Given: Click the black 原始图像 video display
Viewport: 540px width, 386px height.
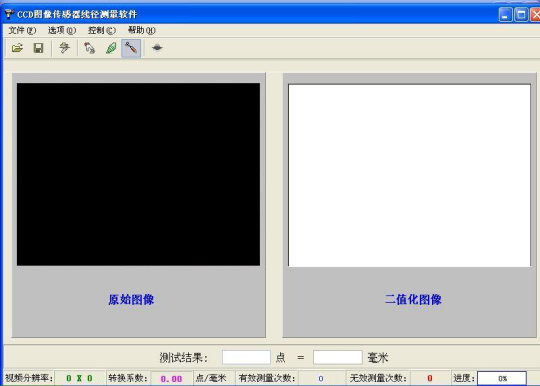Looking at the screenshot, I should tap(138, 174).
